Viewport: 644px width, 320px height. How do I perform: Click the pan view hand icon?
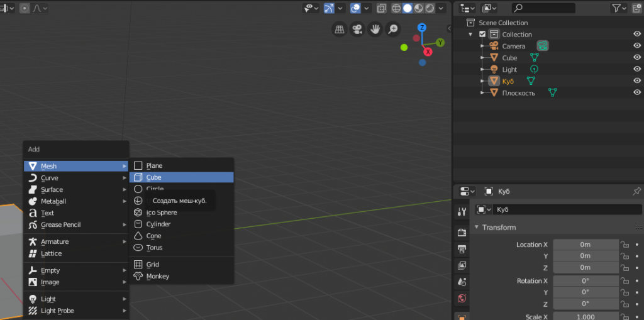coord(375,29)
